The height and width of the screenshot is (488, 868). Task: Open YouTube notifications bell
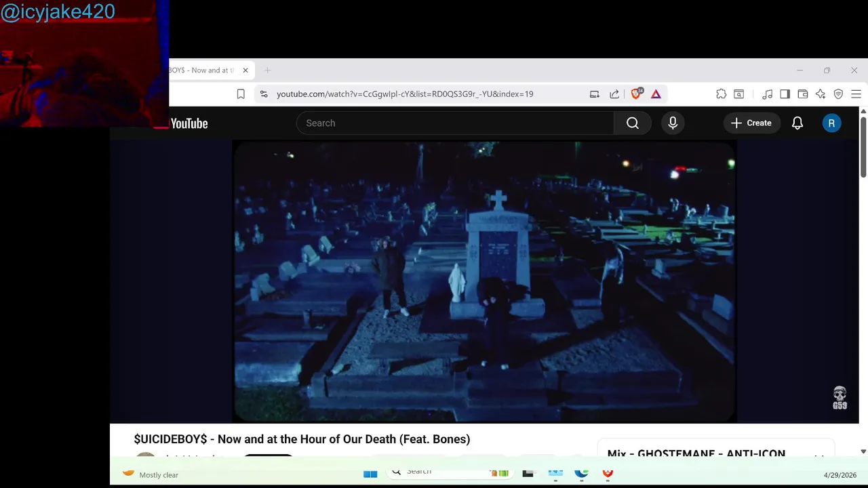click(x=797, y=123)
